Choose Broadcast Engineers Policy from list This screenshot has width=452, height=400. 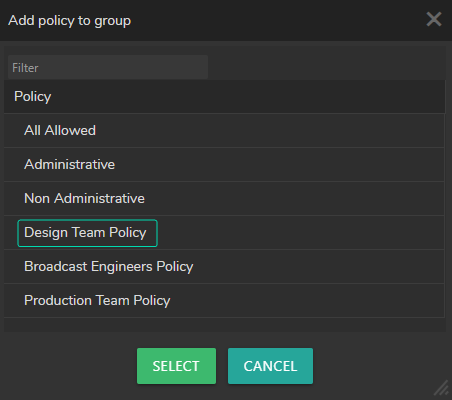coord(224,267)
